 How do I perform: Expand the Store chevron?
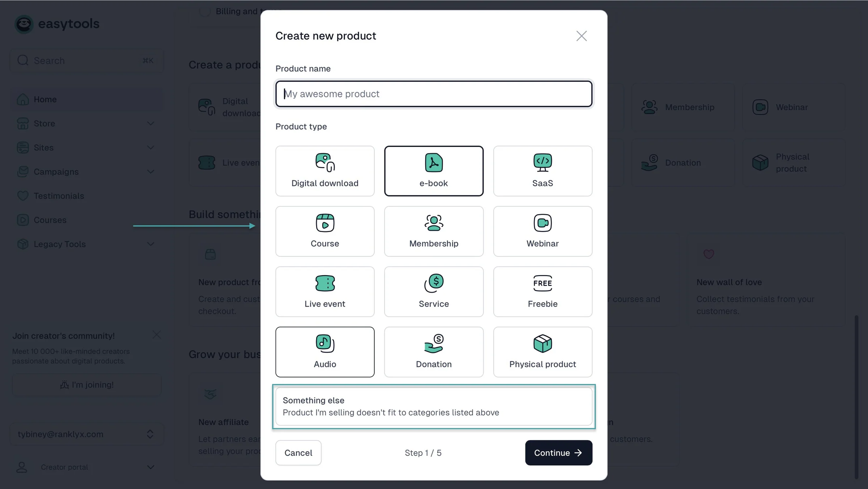pos(150,123)
